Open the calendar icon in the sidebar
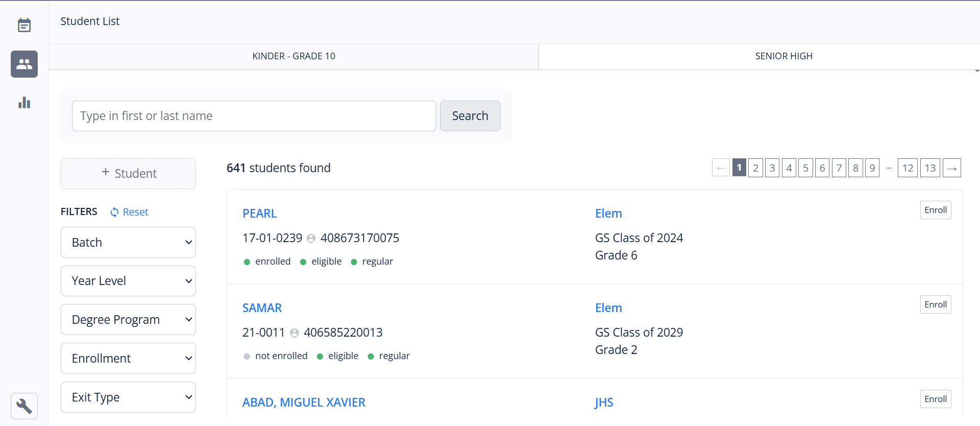The height and width of the screenshot is (426, 980). [x=24, y=25]
